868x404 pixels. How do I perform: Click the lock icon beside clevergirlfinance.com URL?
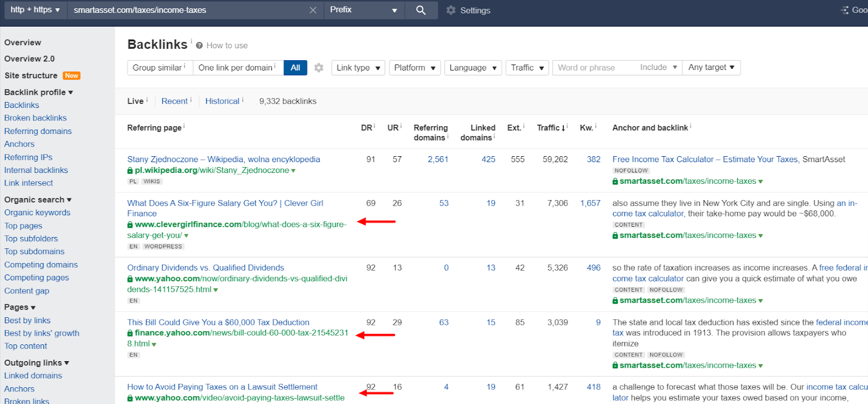click(x=130, y=225)
